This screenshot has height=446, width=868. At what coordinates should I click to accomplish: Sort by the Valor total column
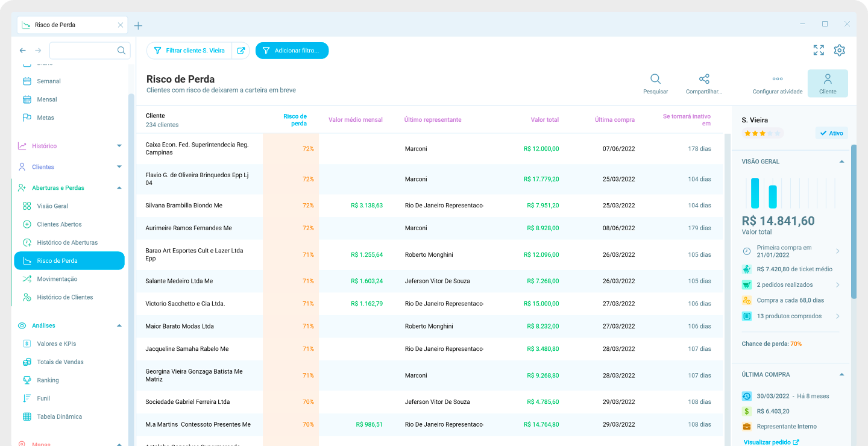tap(545, 120)
